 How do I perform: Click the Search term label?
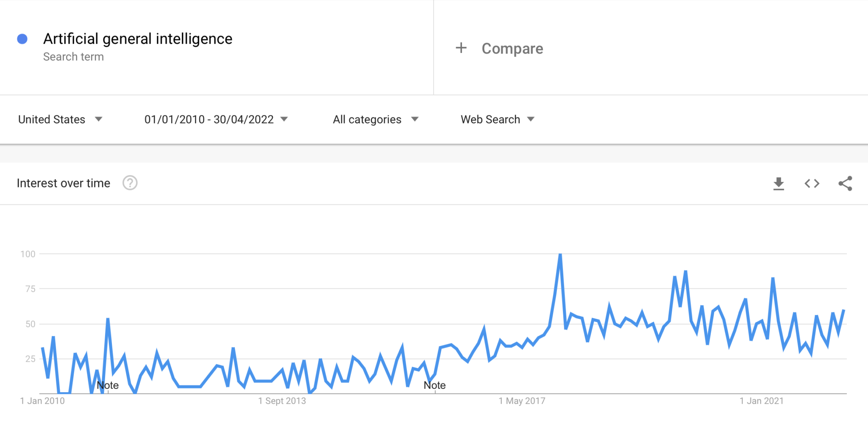(73, 56)
